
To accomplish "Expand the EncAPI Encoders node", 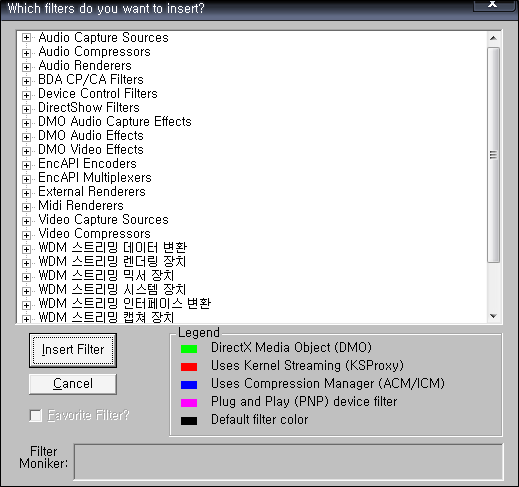I will pyautogui.click(x=26, y=165).
